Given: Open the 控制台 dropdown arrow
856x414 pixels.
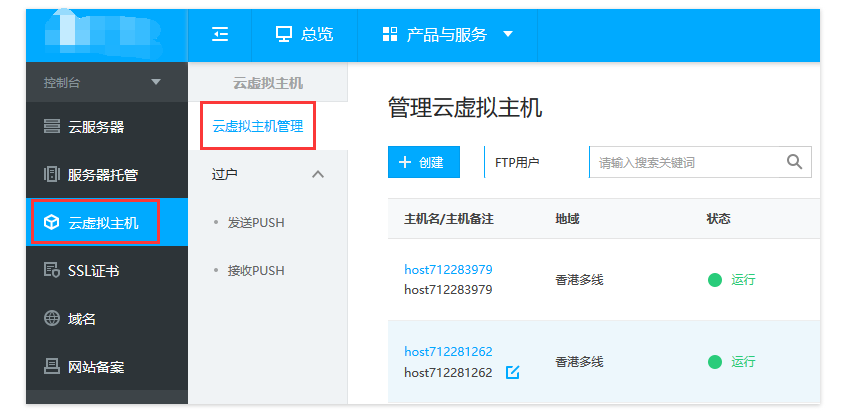Looking at the screenshot, I should coord(155,82).
